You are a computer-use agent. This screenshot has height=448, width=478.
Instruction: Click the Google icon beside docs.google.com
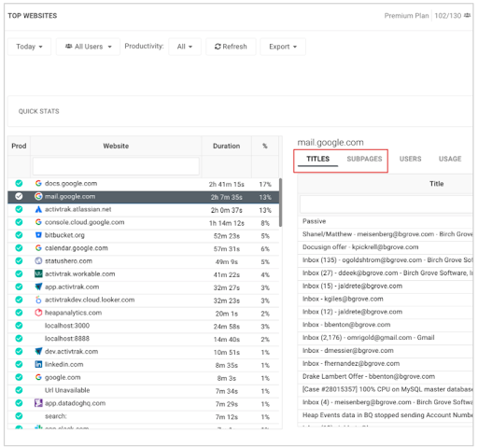[x=38, y=183]
